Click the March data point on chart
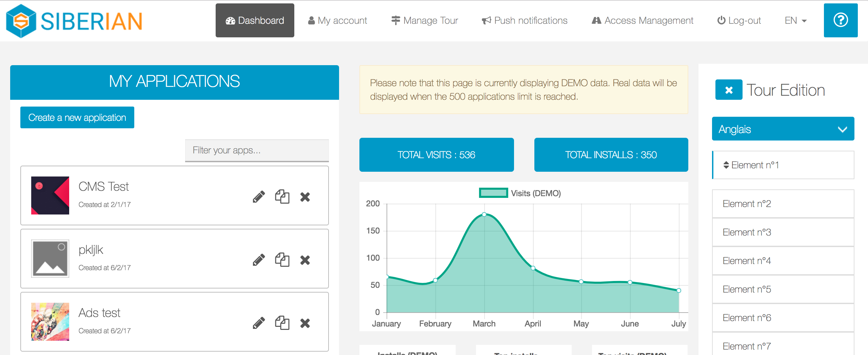The image size is (868, 355). click(x=484, y=214)
